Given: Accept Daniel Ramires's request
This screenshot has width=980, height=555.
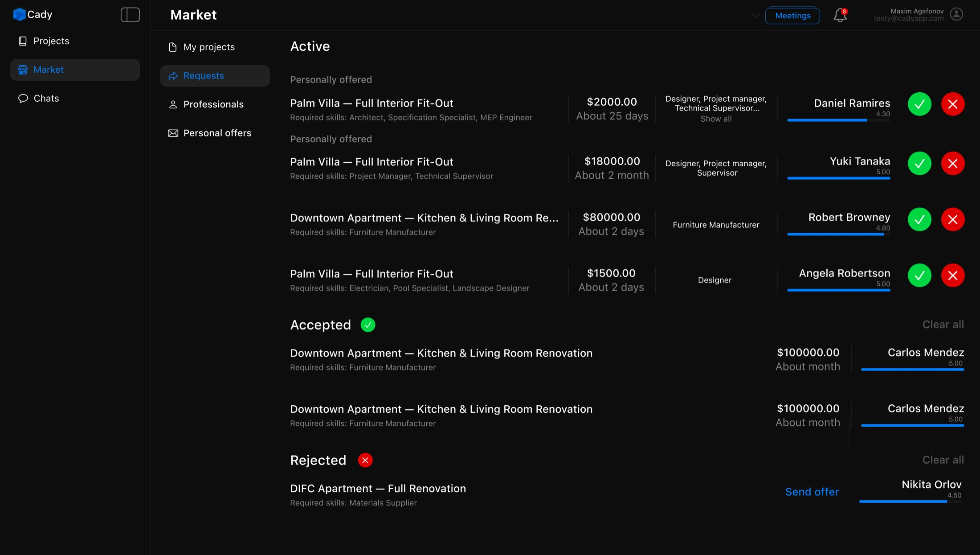Looking at the screenshot, I should (x=919, y=104).
